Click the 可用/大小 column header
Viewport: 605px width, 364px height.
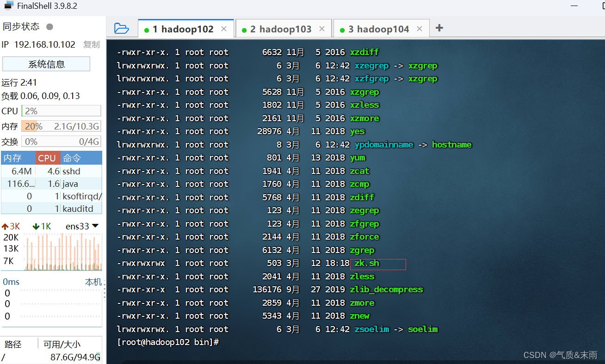62,344
